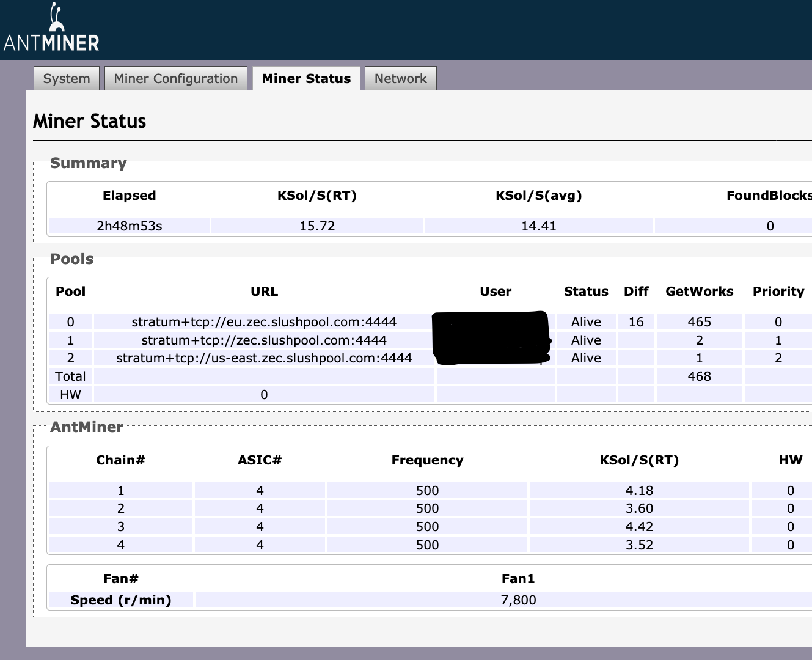The width and height of the screenshot is (812, 660).
Task: Click the Elapsed column header
Action: tap(130, 196)
